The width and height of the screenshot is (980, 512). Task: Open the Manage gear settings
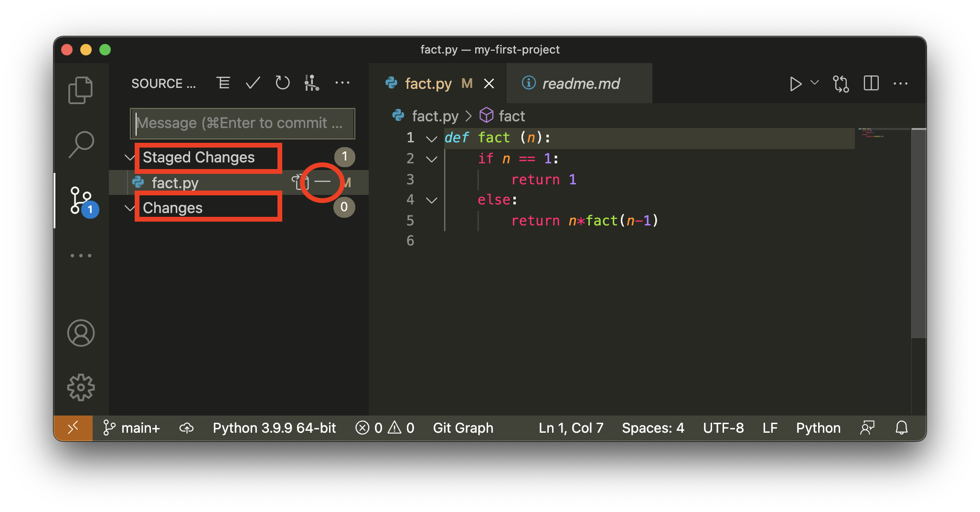click(81, 387)
